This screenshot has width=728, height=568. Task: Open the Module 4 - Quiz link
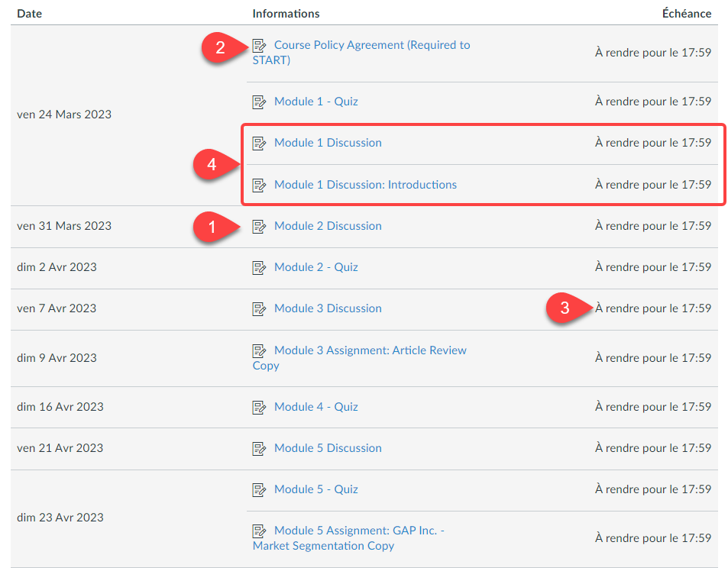point(315,406)
